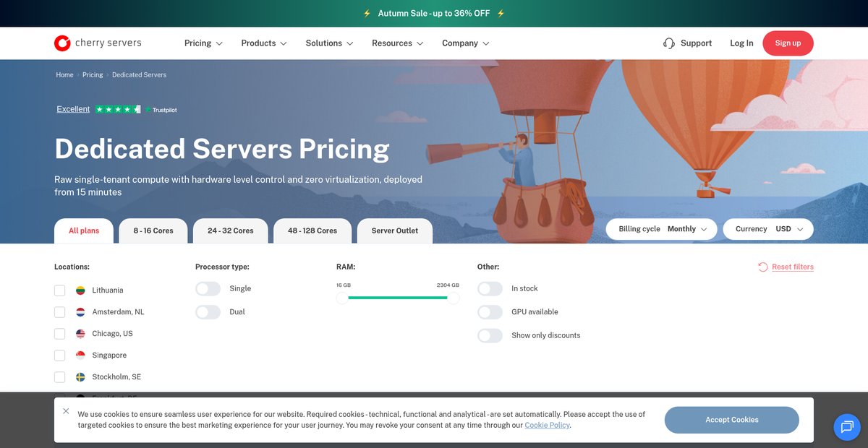Check the Lithuania location checkbox

[59, 290]
